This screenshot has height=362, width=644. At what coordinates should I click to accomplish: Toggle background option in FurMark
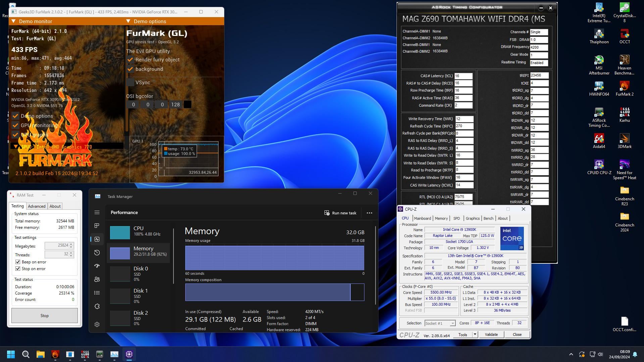point(130,69)
